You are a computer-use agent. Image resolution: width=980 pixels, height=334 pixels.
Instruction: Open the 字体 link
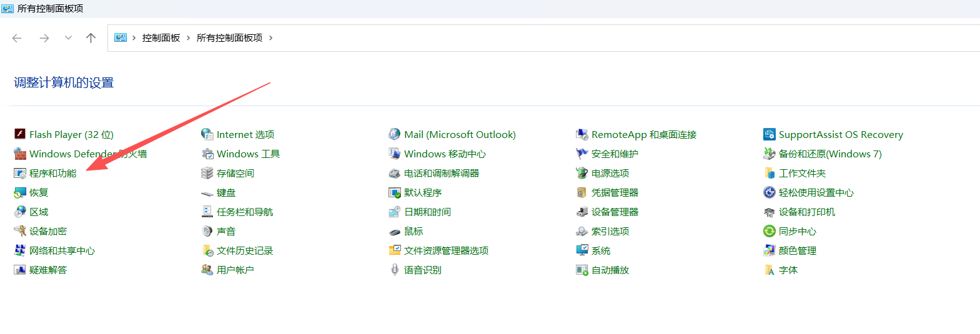pyautogui.click(x=788, y=270)
